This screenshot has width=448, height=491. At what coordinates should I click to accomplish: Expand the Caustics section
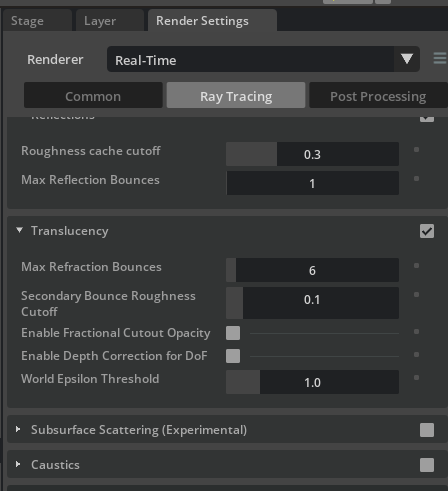(18, 464)
